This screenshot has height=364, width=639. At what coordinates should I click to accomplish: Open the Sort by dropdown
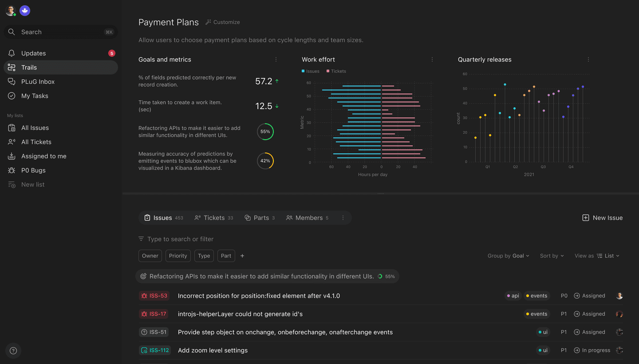tap(552, 256)
